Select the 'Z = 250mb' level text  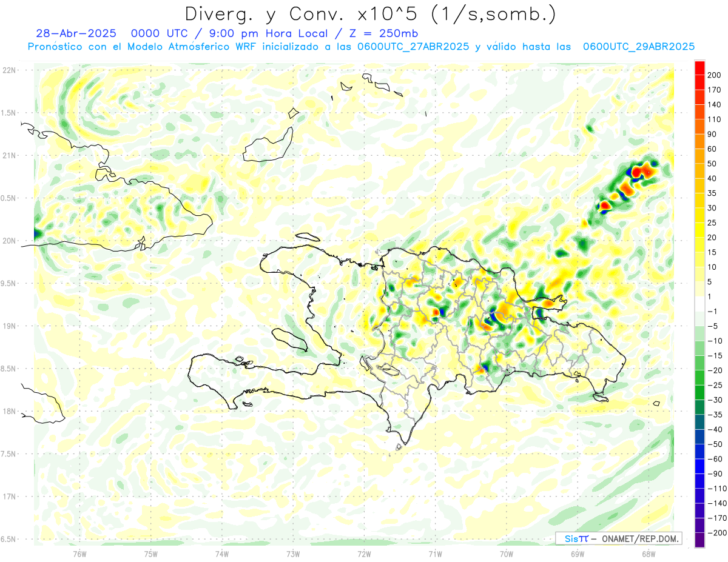coord(385,33)
